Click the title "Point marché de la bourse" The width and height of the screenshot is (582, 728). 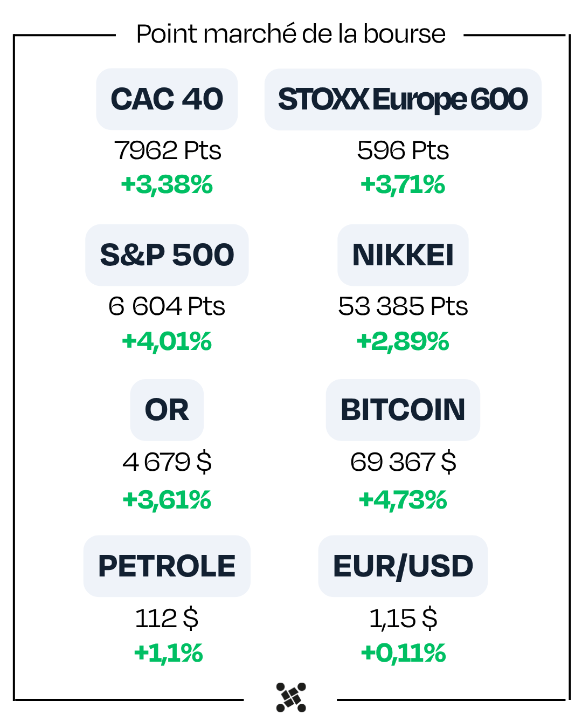pos(291,34)
